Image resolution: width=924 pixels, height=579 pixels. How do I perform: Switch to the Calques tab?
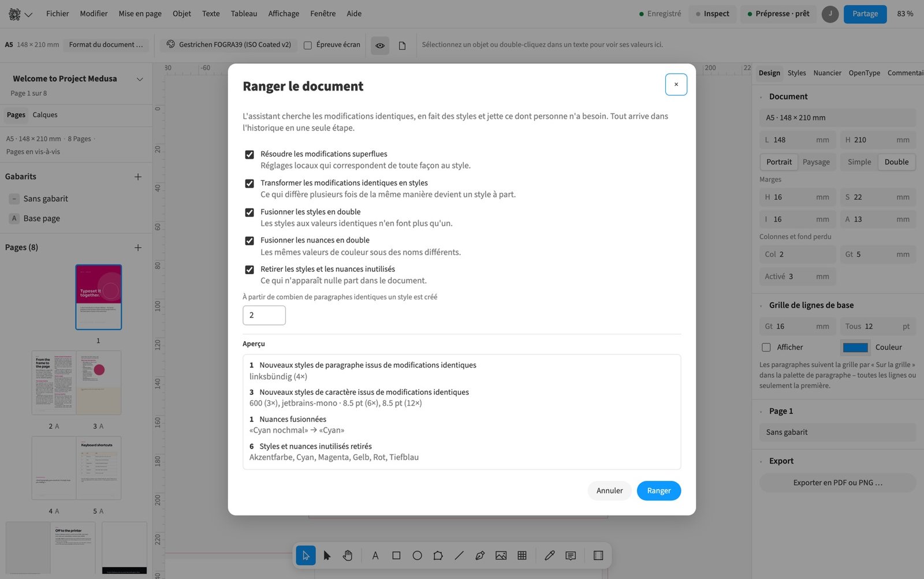[x=45, y=115]
